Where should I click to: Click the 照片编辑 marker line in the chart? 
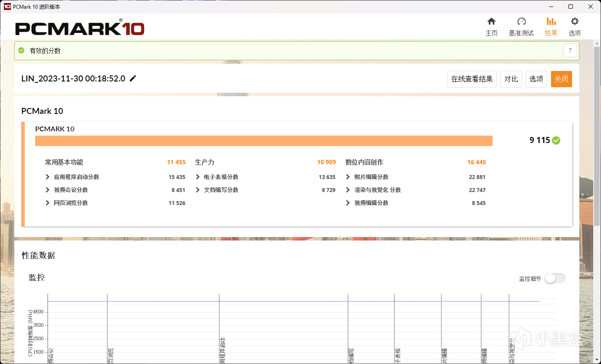click(x=441, y=328)
